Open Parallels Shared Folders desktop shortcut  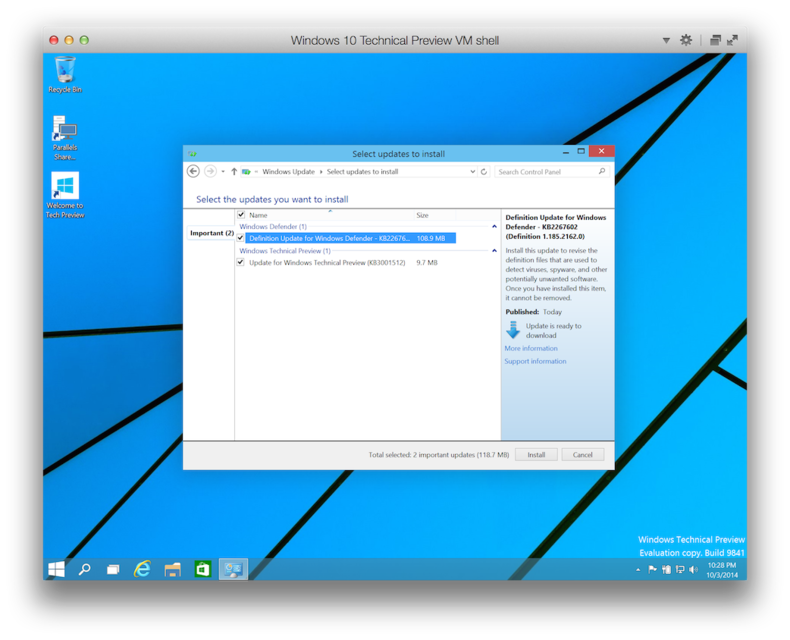pos(65,138)
